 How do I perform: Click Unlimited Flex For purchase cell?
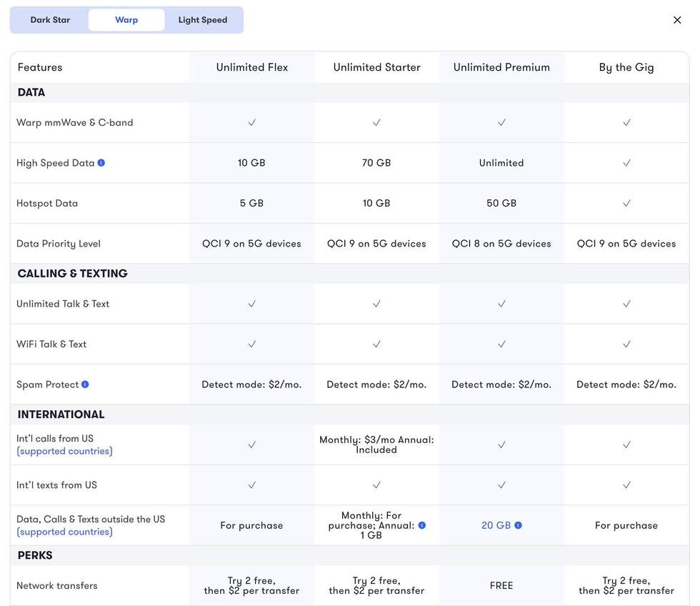[x=251, y=526]
